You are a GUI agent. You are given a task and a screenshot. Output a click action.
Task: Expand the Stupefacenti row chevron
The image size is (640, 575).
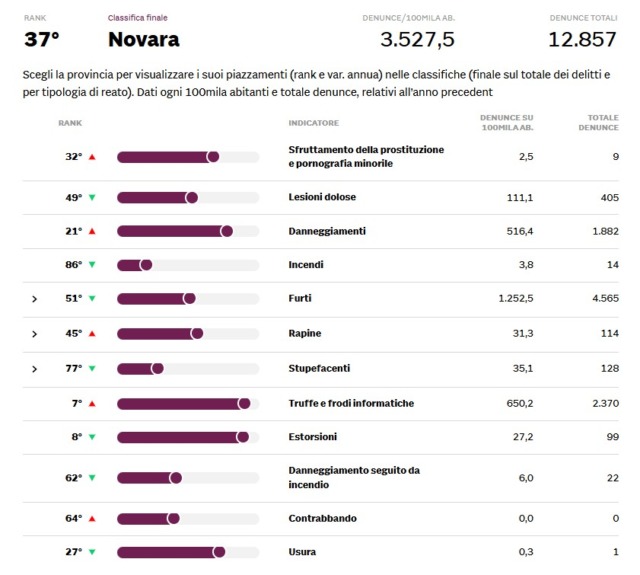pyautogui.click(x=34, y=369)
